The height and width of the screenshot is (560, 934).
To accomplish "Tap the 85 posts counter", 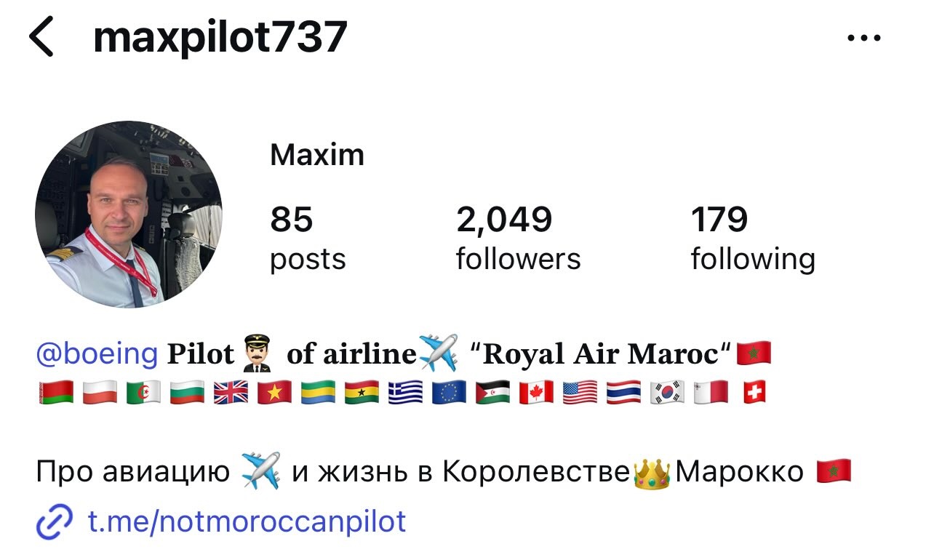I will click(308, 239).
